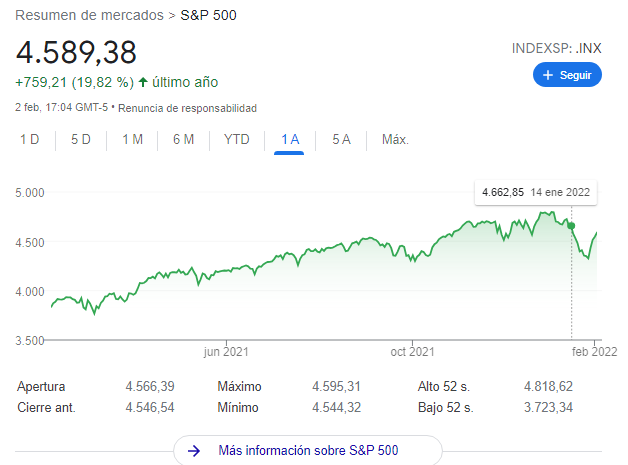Choose the 1 A range tab
This screenshot has height=465, width=628.
tap(290, 140)
